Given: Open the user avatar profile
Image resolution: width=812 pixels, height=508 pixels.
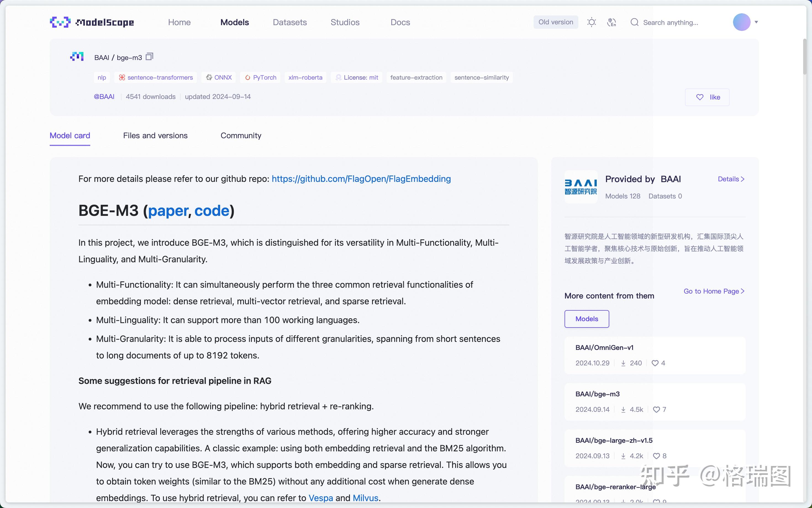Looking at the screenshot, I should (742, 22).
